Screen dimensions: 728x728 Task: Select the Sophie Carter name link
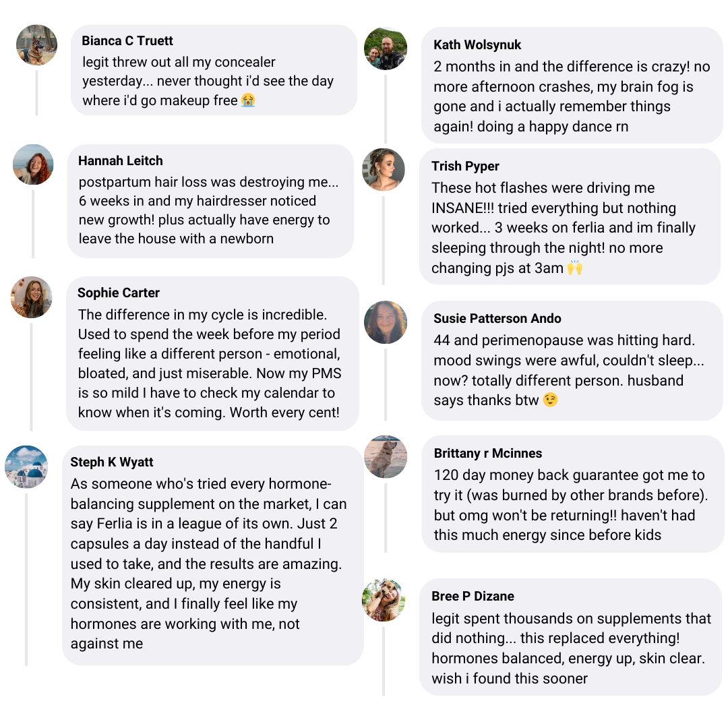click(119, 293)
